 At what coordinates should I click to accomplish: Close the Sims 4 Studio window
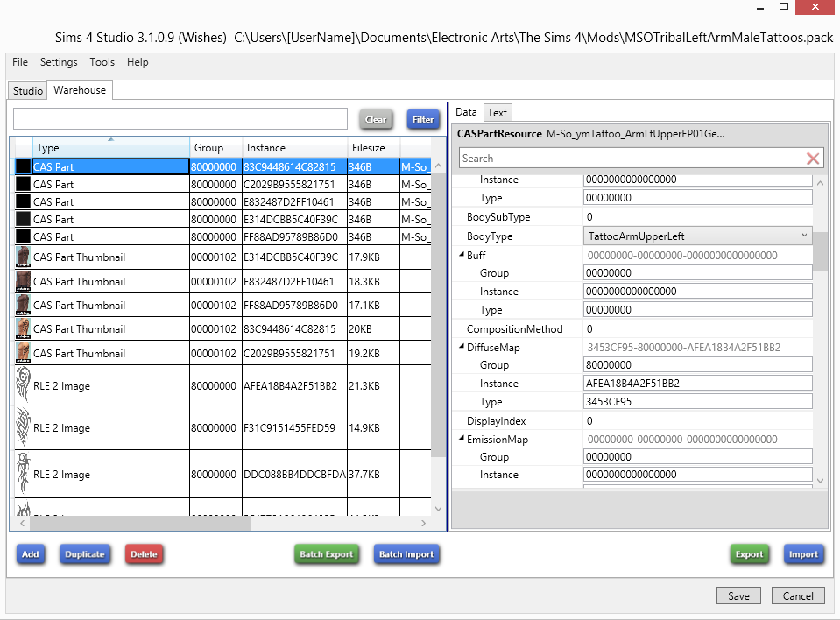coord(815,7)
